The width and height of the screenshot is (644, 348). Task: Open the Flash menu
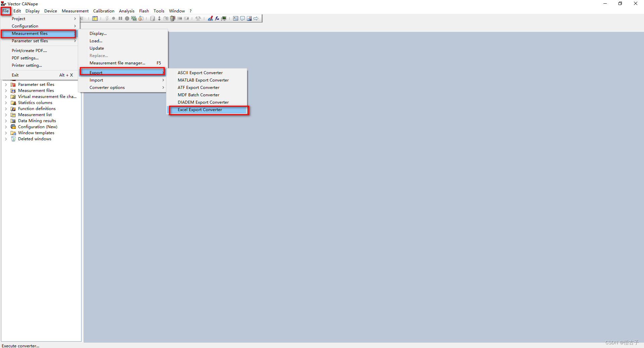144,11
